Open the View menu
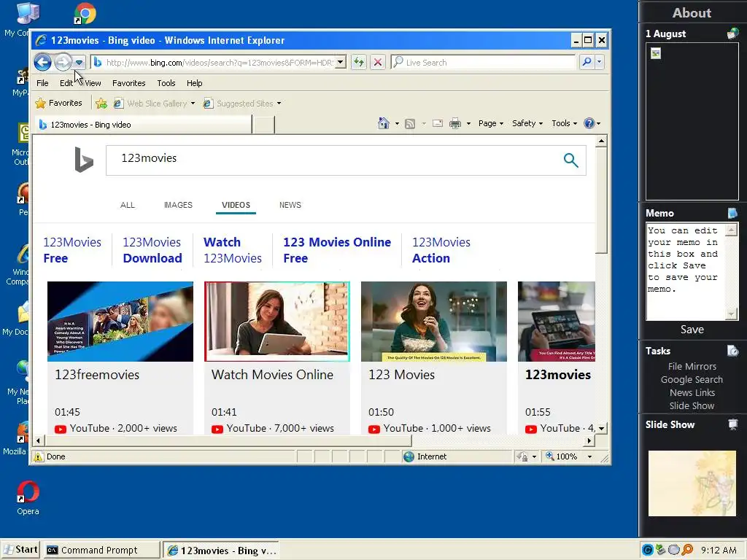Image resolution: width=747 pixels, height=560 pixels. pos(93,83)
